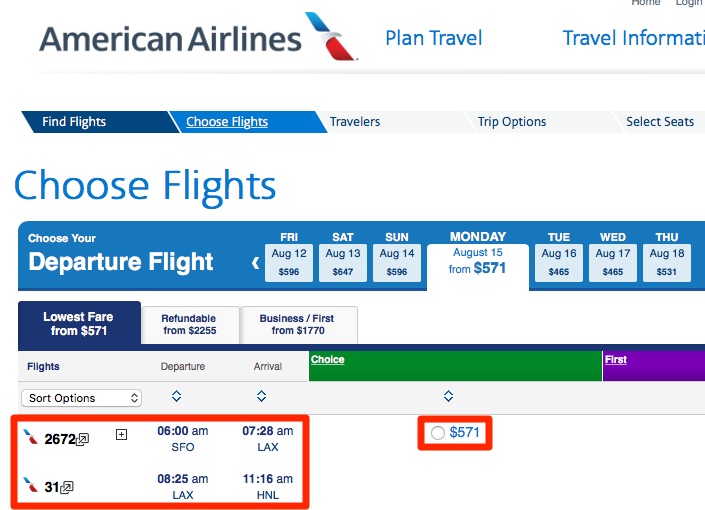Expand flight 2672 itinerary plus icon

[121, 434]
